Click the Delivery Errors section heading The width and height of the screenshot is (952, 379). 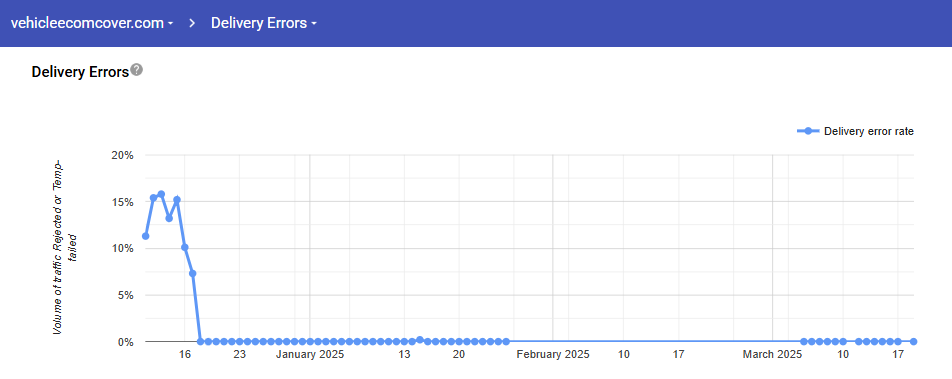[80, 72]
